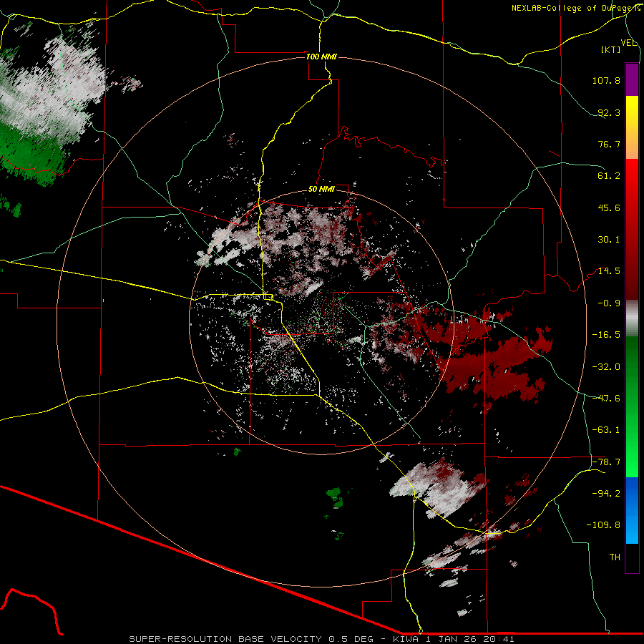
Task: Click the NEXLAB-College of DuPage watermark text
Action: [575, 8]
